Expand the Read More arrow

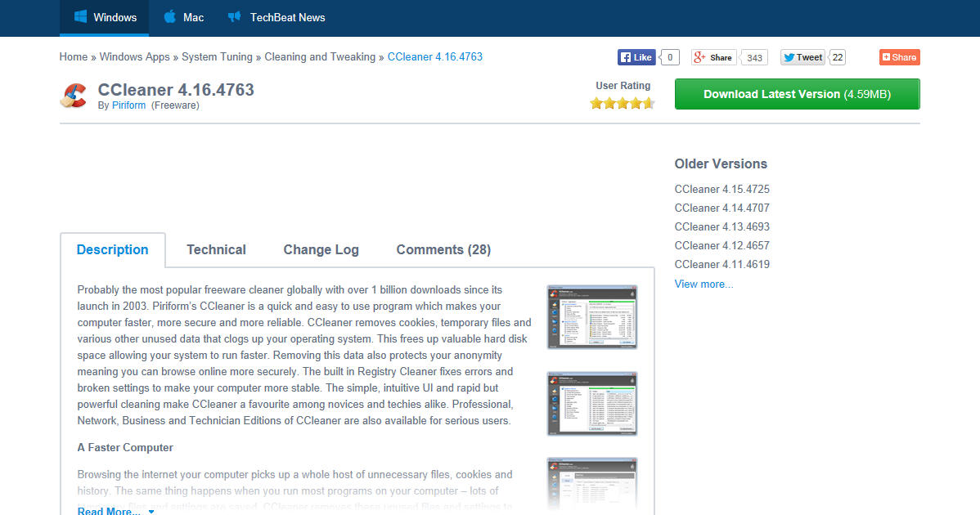[151, 511]
